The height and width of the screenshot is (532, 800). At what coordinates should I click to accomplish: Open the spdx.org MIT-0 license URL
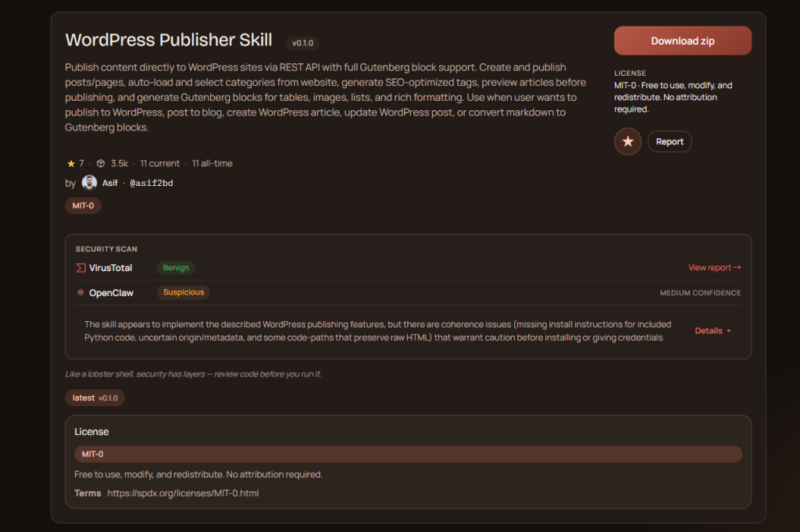[183, 493]
